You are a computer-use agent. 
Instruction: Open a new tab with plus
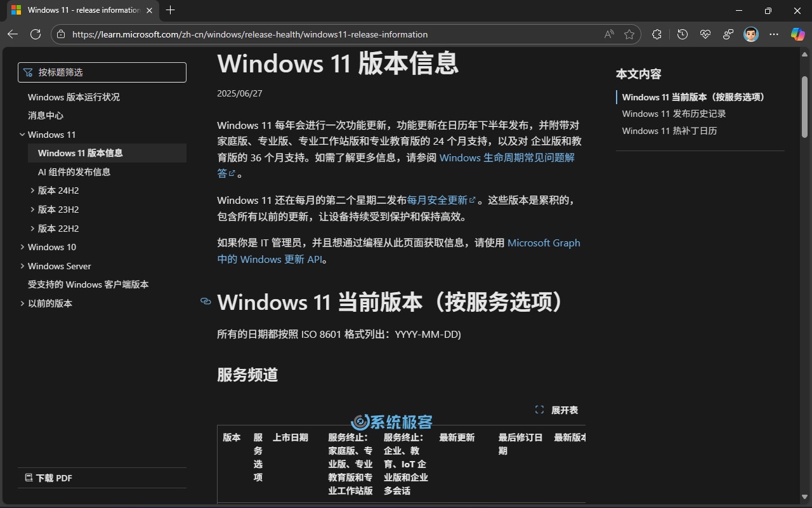click(x=170, y=10)
